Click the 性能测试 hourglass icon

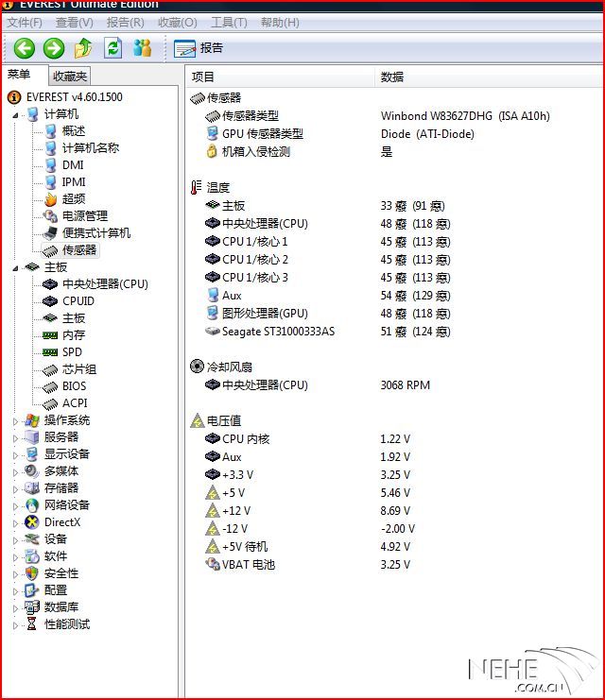(32, 623)
